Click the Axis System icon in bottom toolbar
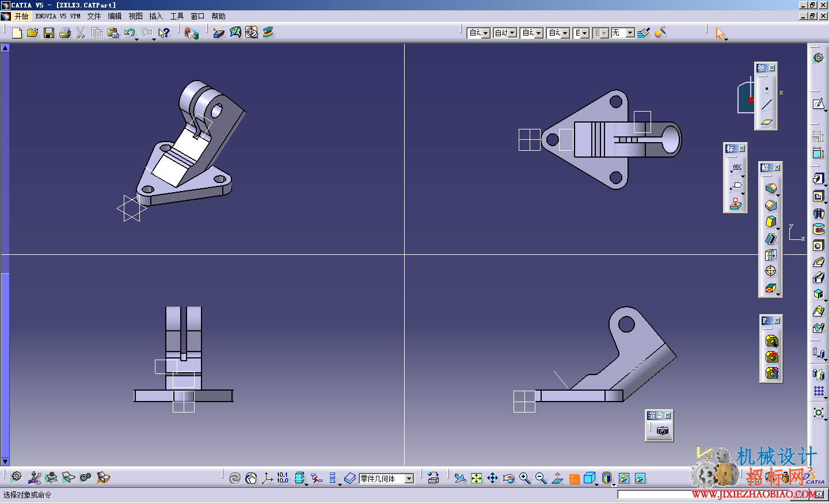829x504 pixels. [267, 478]
